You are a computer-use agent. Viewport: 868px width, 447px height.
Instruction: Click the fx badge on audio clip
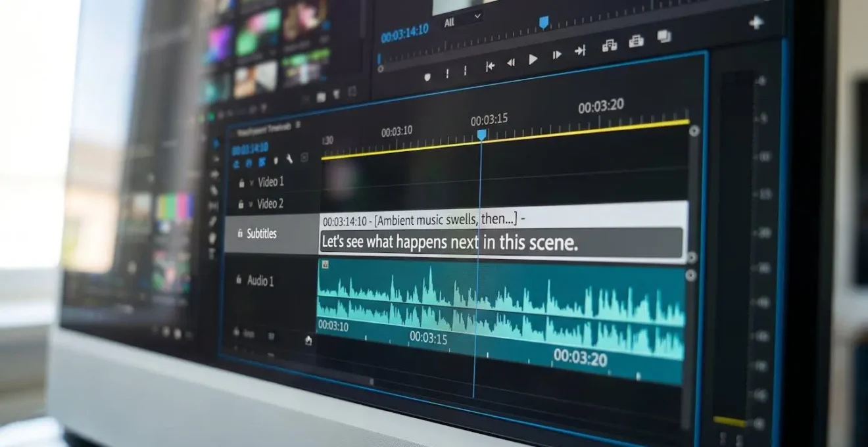(x=325, y=265)
